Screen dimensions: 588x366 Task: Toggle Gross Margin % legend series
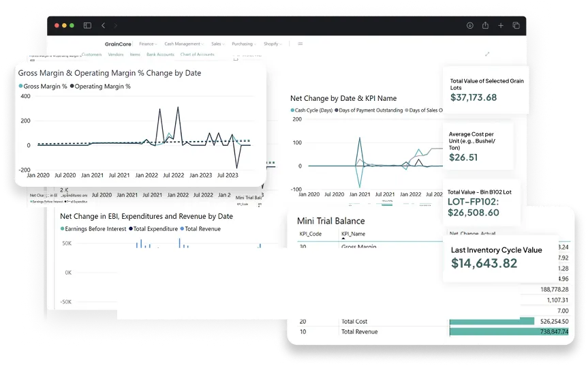coord(43,87)
